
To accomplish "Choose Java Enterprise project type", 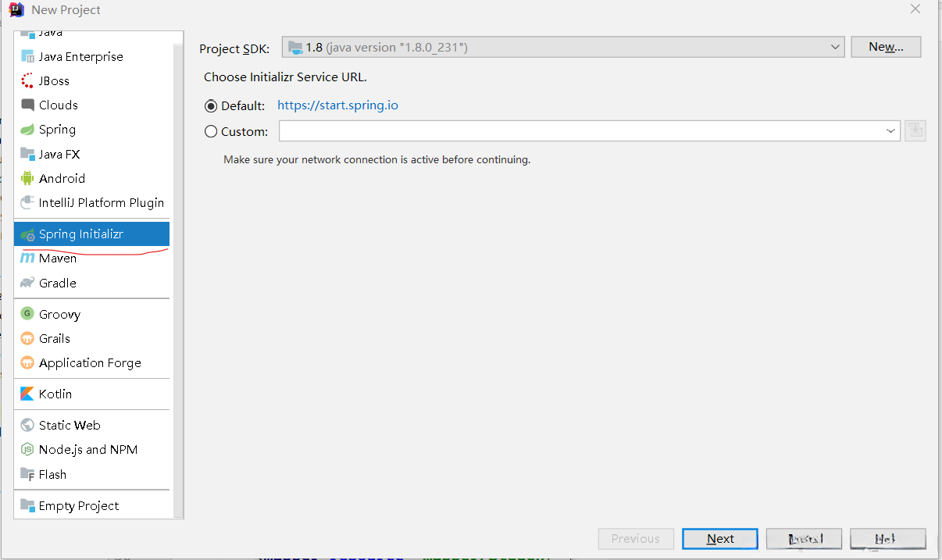I will (x=91, y=57).
